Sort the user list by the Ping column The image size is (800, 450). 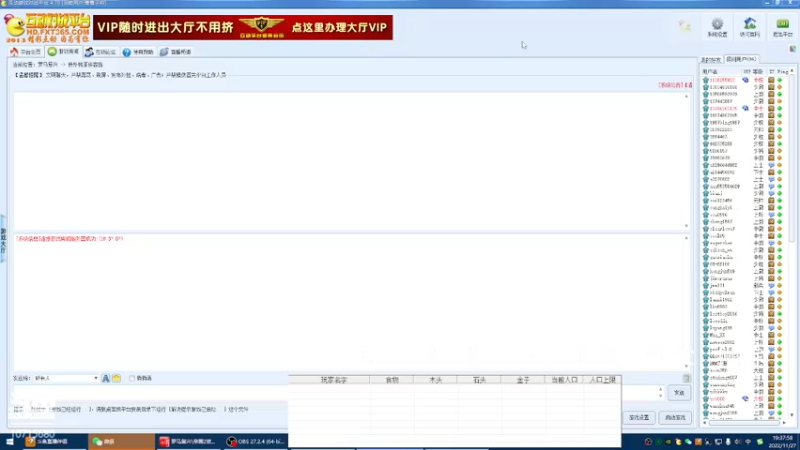point(783,72)
